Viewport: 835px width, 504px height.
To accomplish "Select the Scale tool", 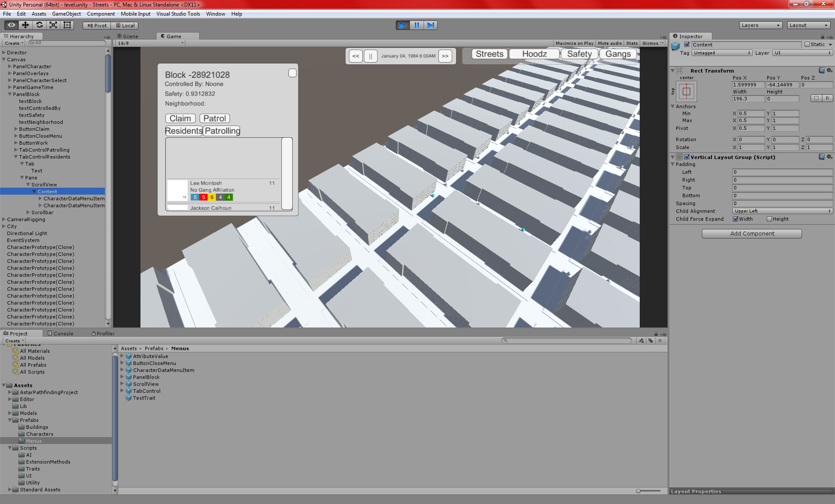I will (x=53, y=25).
